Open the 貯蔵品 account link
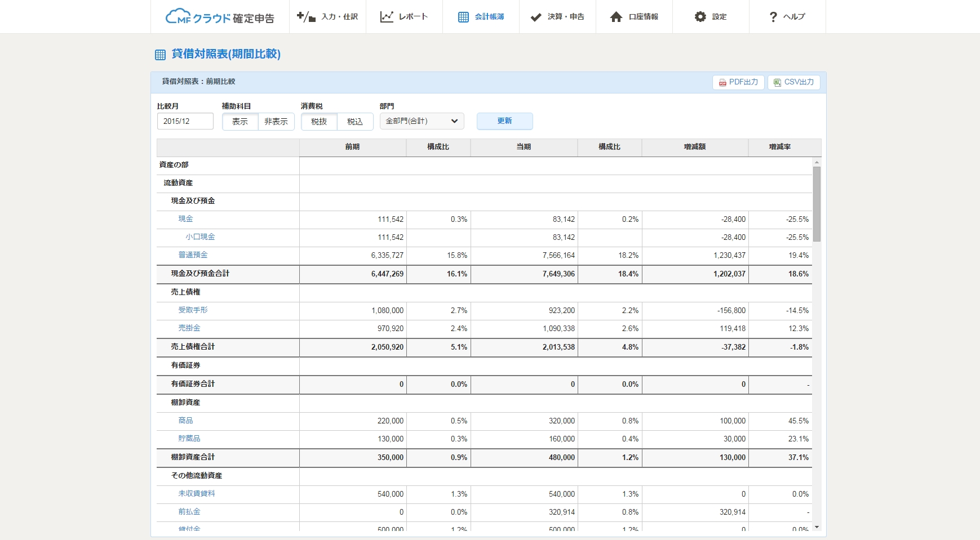The height and width of the screenshot is (540, 980). pos(189,439)
